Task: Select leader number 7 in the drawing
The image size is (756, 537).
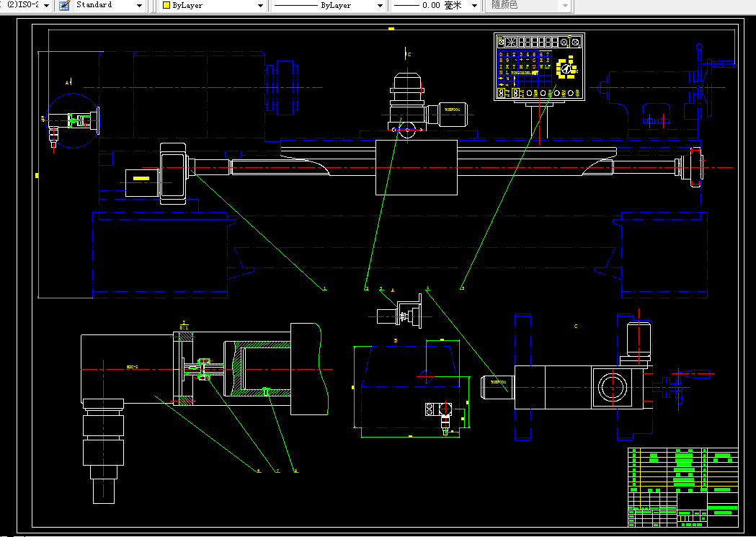Action: (x=277, y=471)
